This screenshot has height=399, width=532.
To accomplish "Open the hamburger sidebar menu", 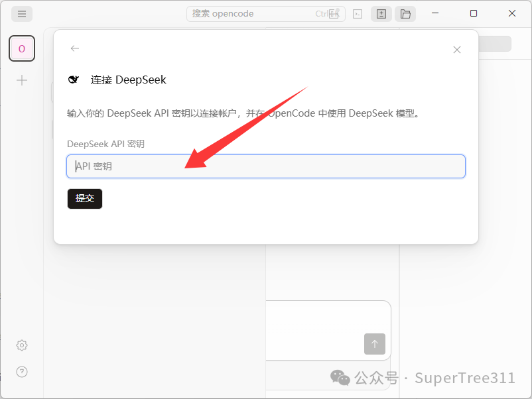I will point(22,14).
